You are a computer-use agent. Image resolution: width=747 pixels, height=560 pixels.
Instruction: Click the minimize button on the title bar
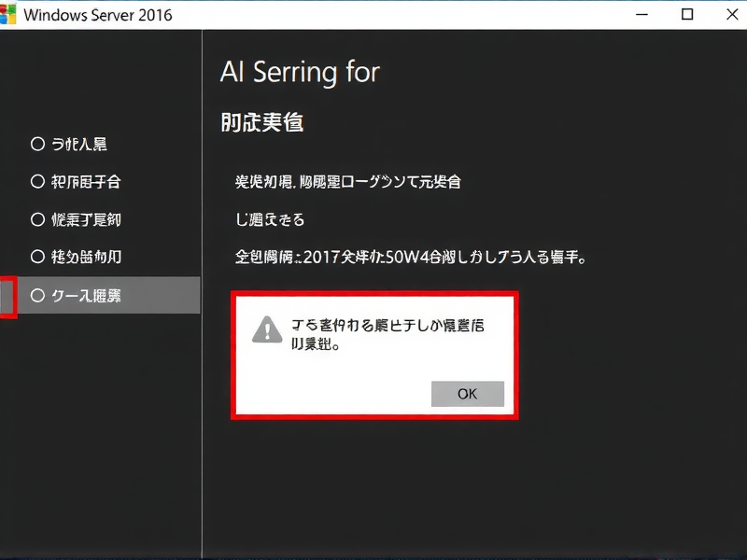point(641,15)
